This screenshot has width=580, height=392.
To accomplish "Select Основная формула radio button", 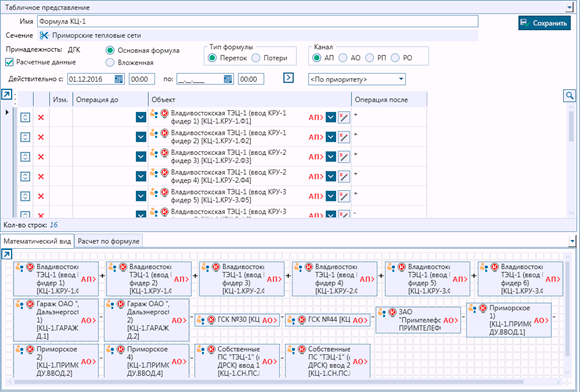I will pos(110,50).
